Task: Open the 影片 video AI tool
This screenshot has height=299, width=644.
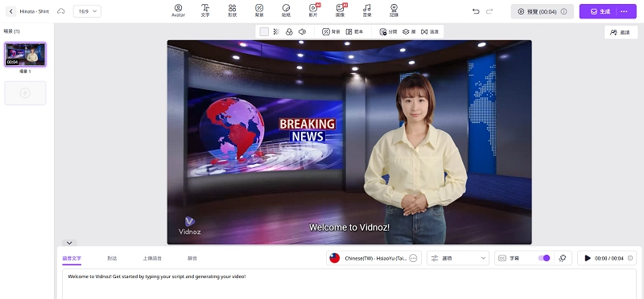Action: click(x=313, y=10)
